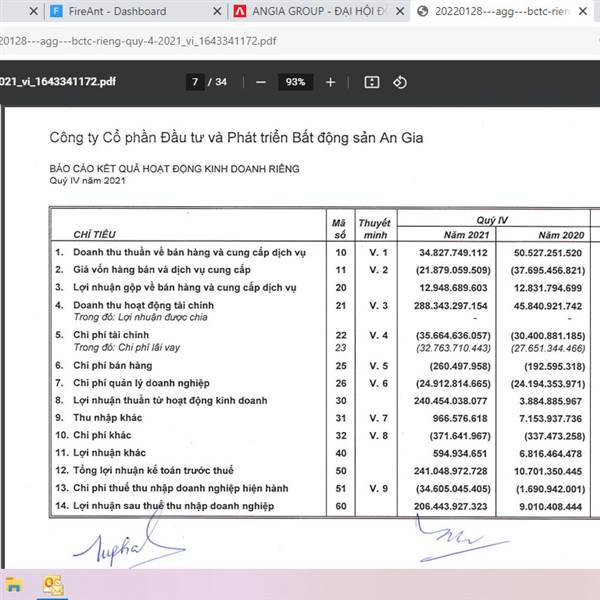The image size is (600, 600).
Task: Click the Mã số column header
Action: pos(339,229)
